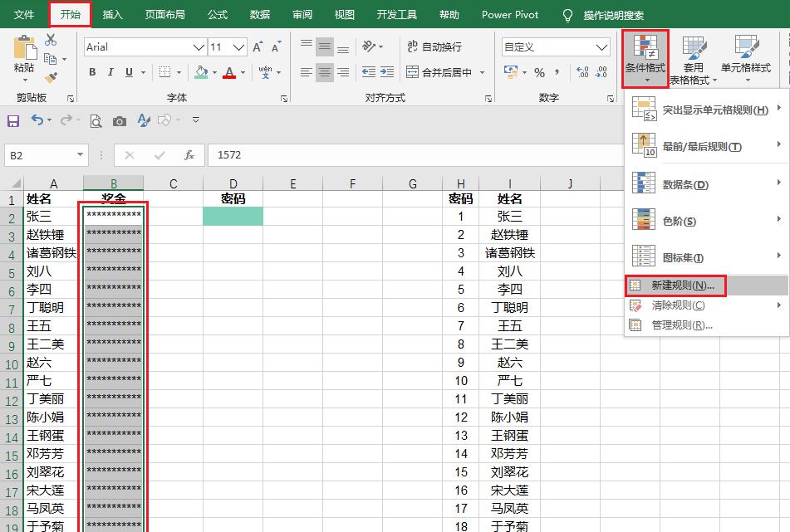Open the 文件 tab
Screen dimensions: 790x532
24,15
